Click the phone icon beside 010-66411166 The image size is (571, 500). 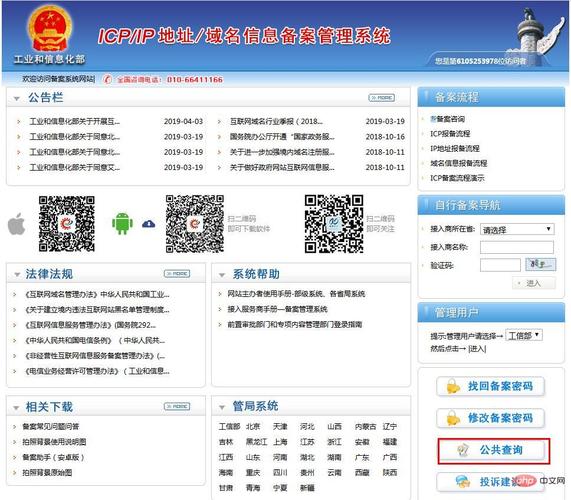point(107,79)
